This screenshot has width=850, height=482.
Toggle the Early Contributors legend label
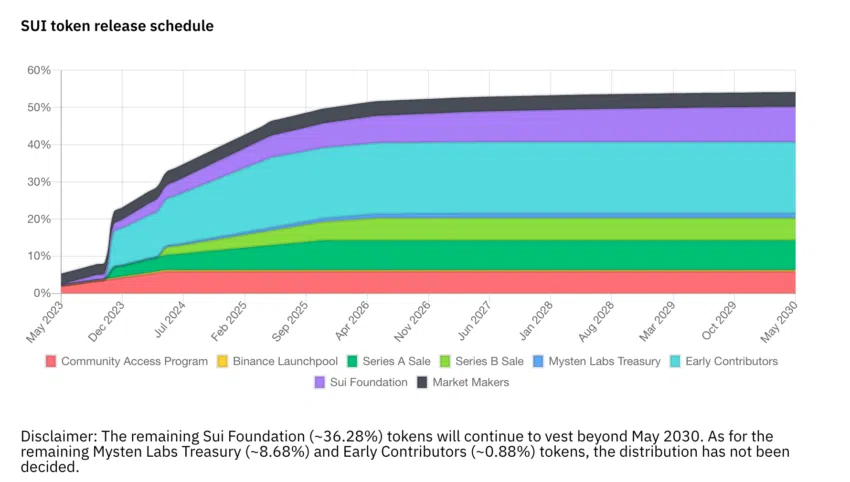pyautogui.click(x=731, y=361)
